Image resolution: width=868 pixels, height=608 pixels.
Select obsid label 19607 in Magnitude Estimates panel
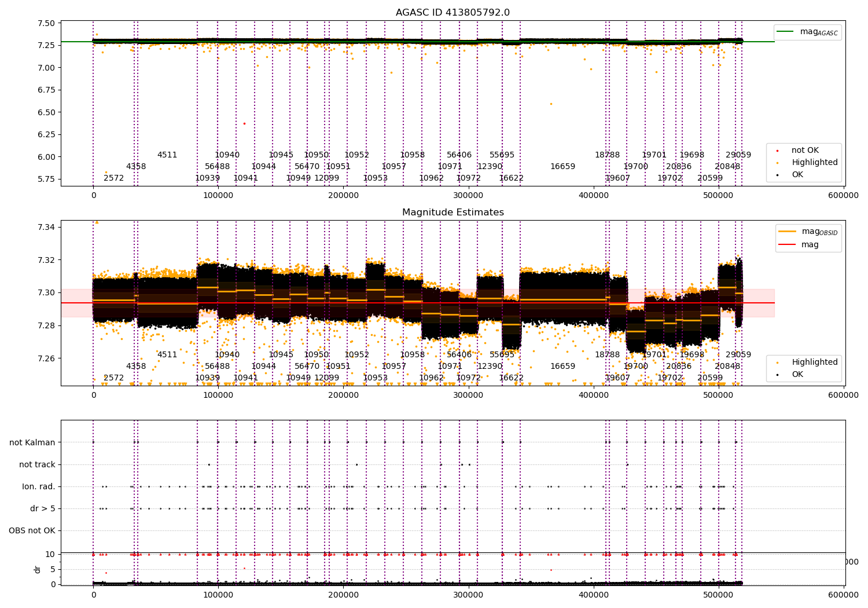[x=617, y=378]
